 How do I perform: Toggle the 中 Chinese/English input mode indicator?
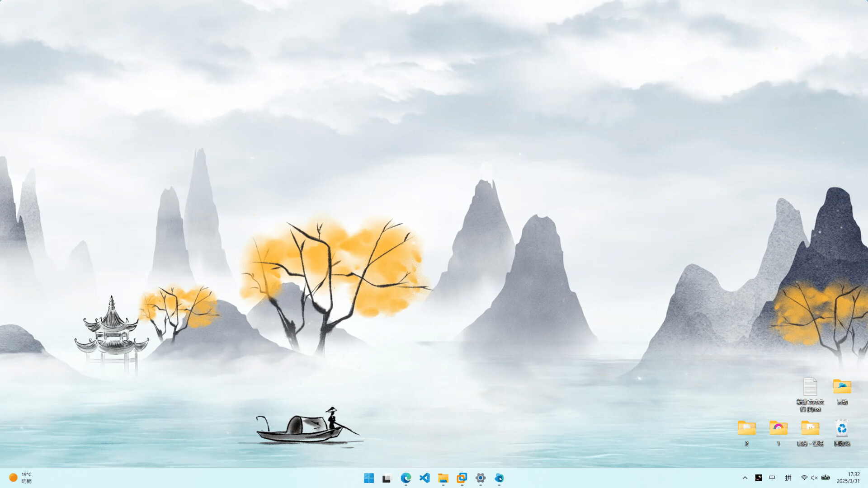click(x=772, y=478)
